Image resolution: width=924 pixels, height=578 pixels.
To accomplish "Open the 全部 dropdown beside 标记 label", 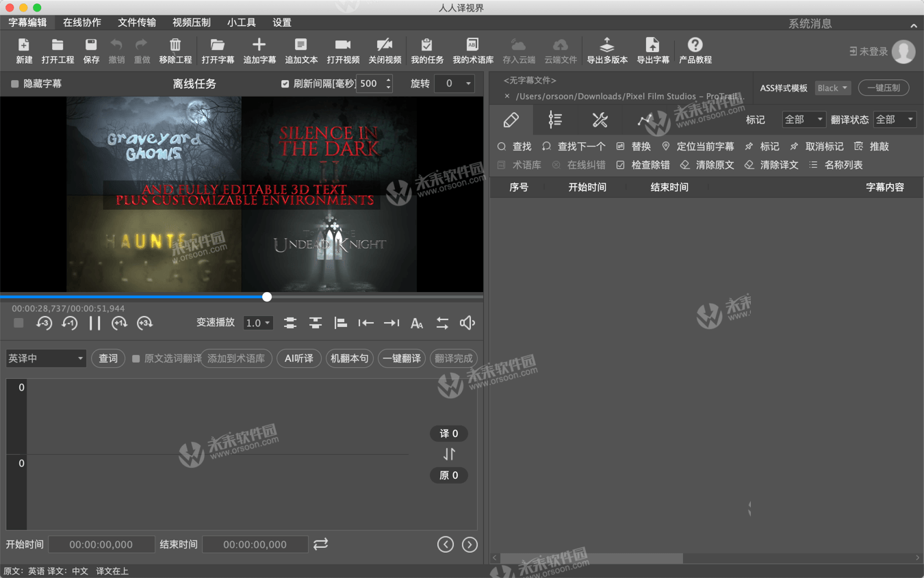I will point(804,120).
